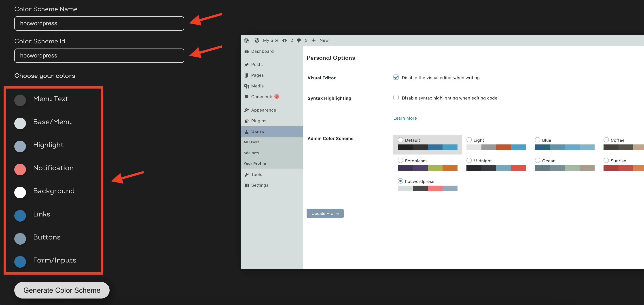
Task: Open the All Users submenu item
Action: click(x=252, y=142)
